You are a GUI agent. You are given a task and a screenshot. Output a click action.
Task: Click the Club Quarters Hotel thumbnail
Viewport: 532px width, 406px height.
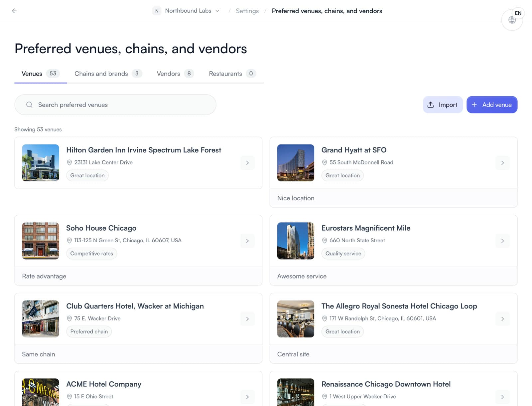(41, 319)
